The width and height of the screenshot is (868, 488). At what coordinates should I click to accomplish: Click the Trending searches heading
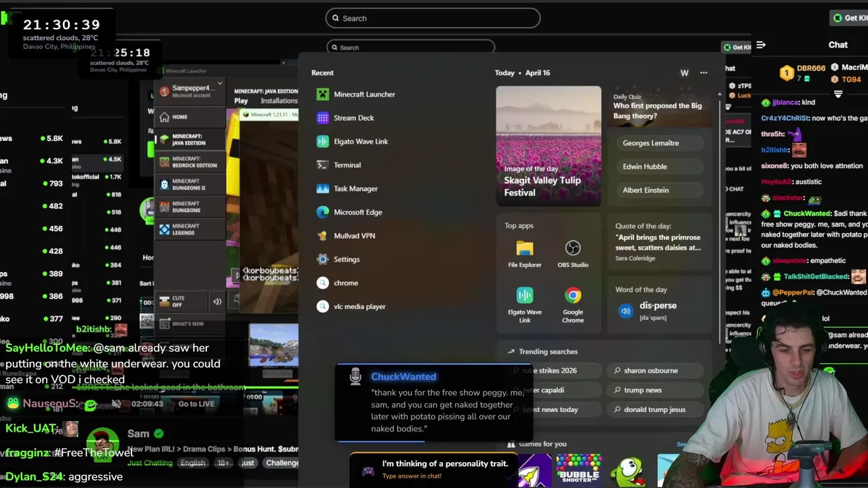click(x=548, y=352)
